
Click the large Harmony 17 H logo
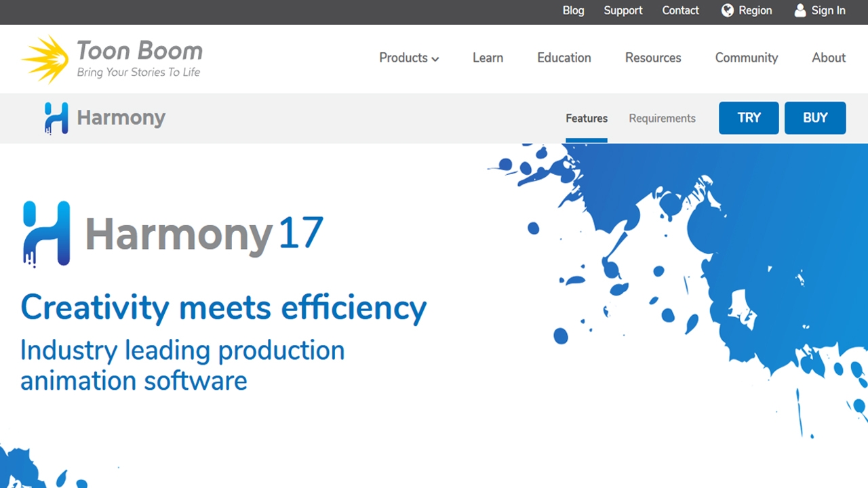click(46, 234)
